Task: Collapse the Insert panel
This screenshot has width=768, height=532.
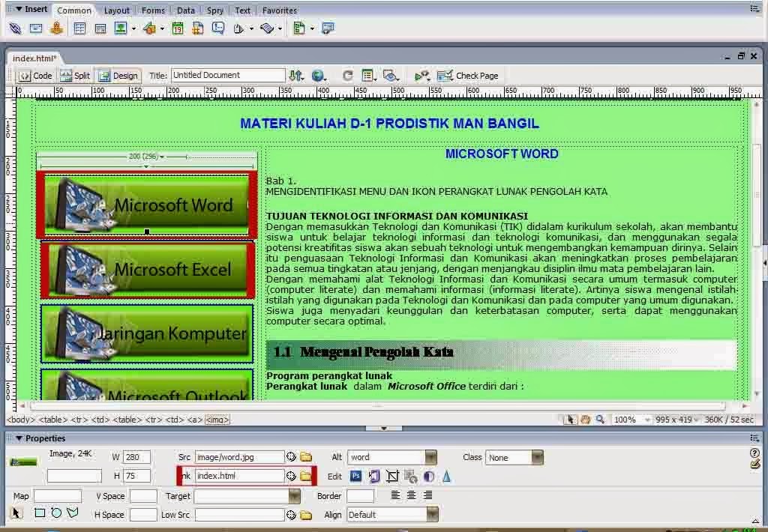Action: tap(19, 9)
